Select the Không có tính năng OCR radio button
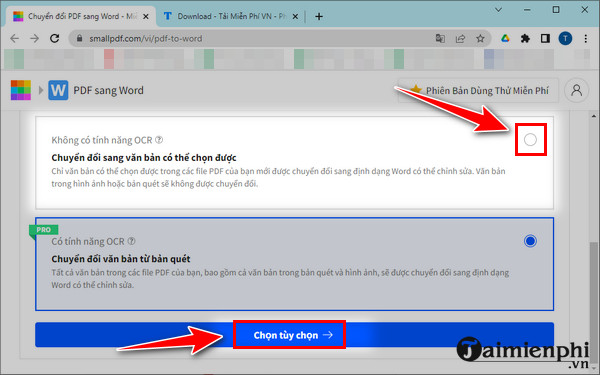Screen dimensions: 600x375 (530, 140)
